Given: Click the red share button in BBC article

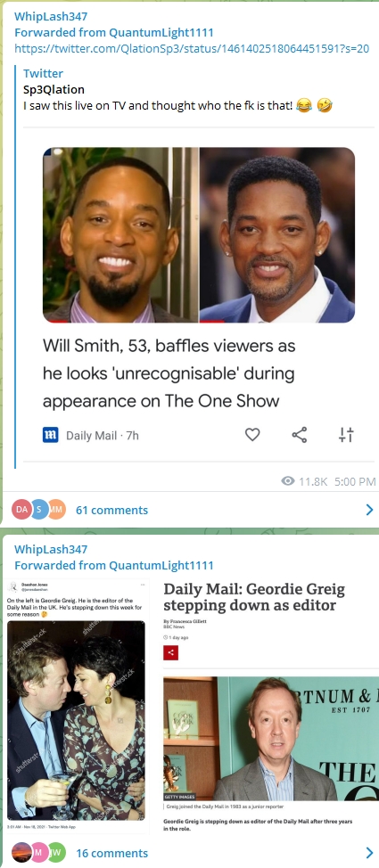Looking at the screenshot, I should click(170, 652).
